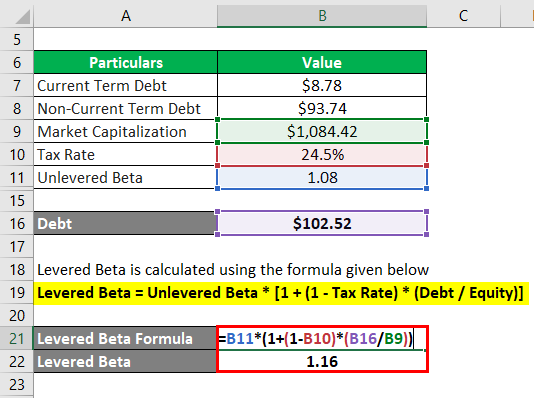Select the grey Debt label cell
Screen dimensions: 534x398
coord(125,224)
